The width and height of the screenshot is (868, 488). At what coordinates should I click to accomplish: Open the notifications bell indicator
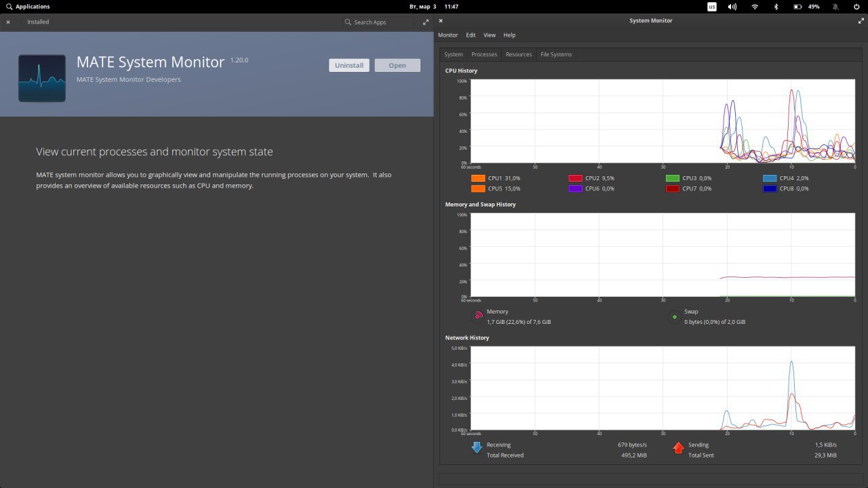click(x=837, y=7)
